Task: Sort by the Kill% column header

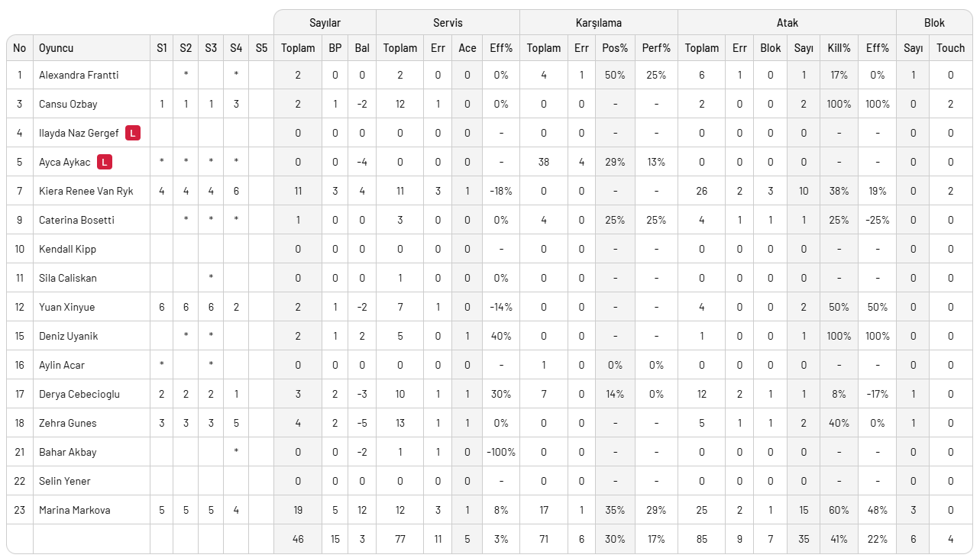Action: click(839, 48)
